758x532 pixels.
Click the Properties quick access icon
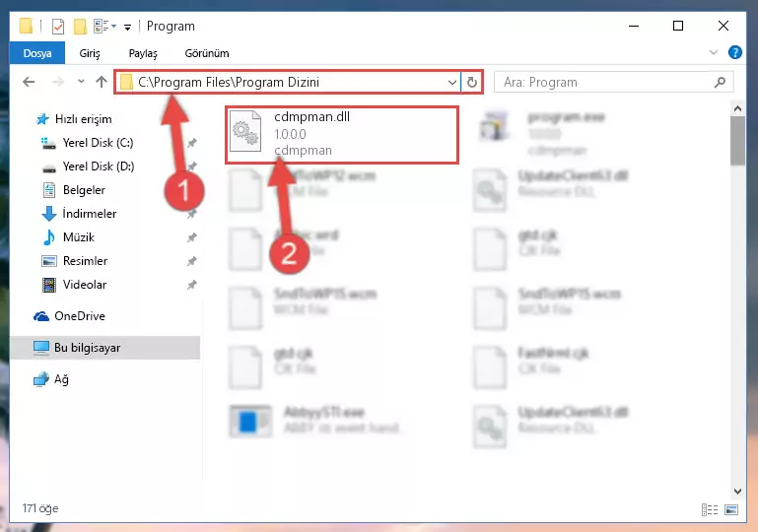(x=58, y=26)
